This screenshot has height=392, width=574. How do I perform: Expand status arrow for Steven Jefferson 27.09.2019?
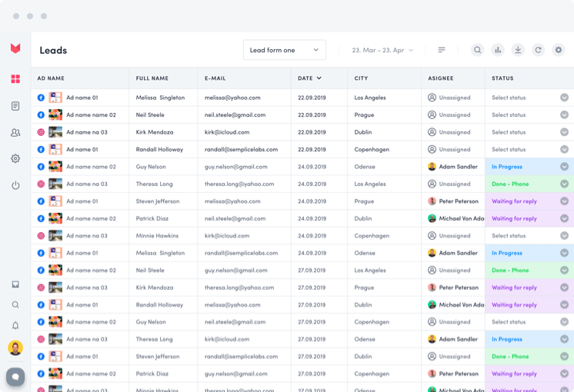564,357
